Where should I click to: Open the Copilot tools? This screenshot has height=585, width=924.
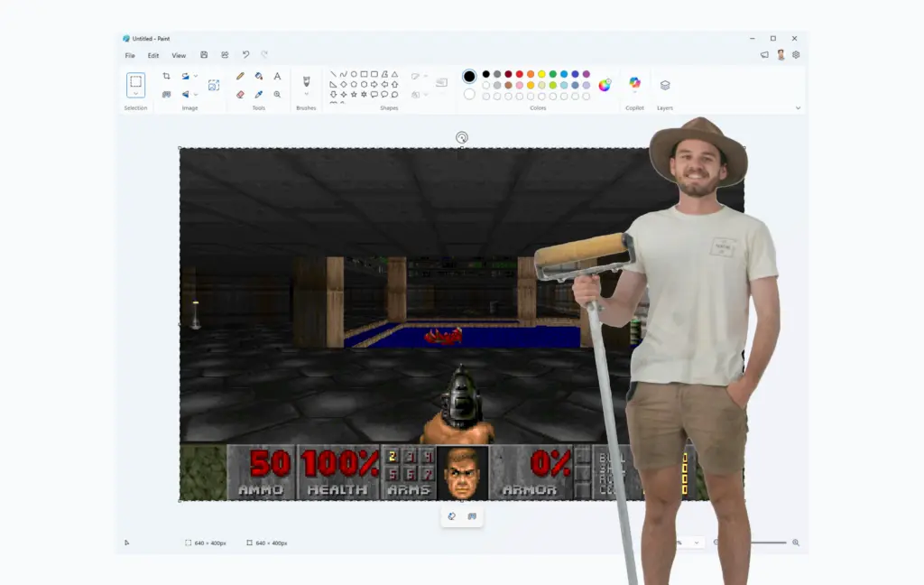(x=634, y=83)
